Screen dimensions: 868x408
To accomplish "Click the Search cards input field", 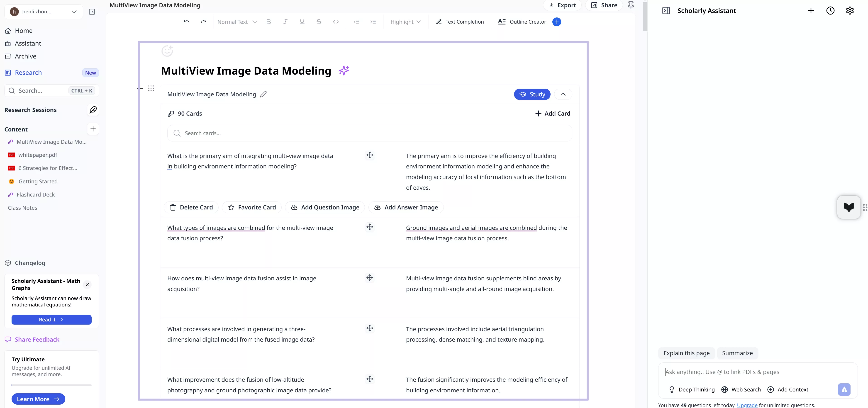I will tap(370, 134).
